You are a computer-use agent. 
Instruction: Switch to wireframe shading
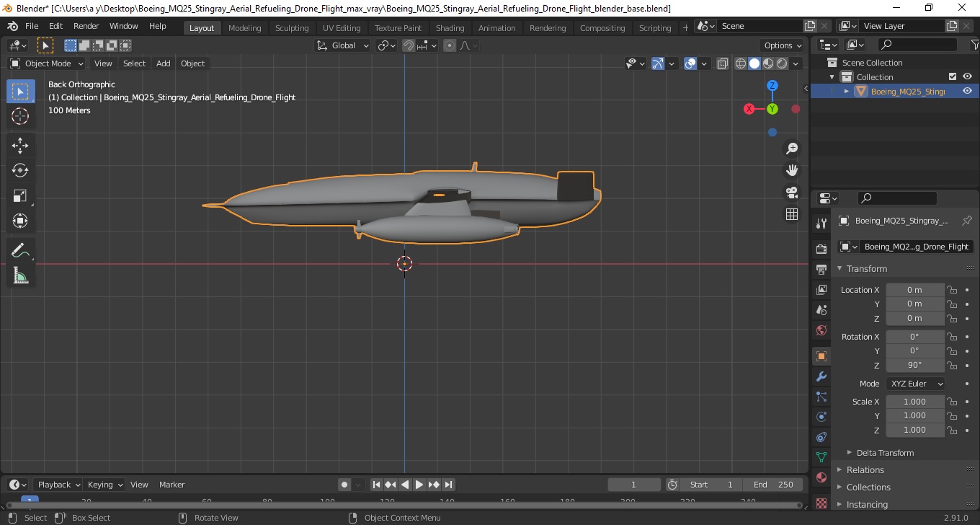(x=741, y=63)
